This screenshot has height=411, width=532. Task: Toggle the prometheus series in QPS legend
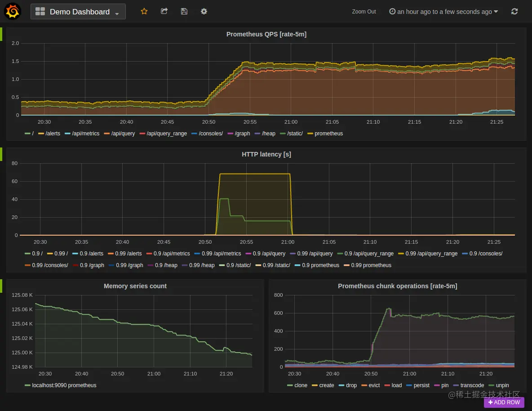pyautogui.click(x=328, y=134)
